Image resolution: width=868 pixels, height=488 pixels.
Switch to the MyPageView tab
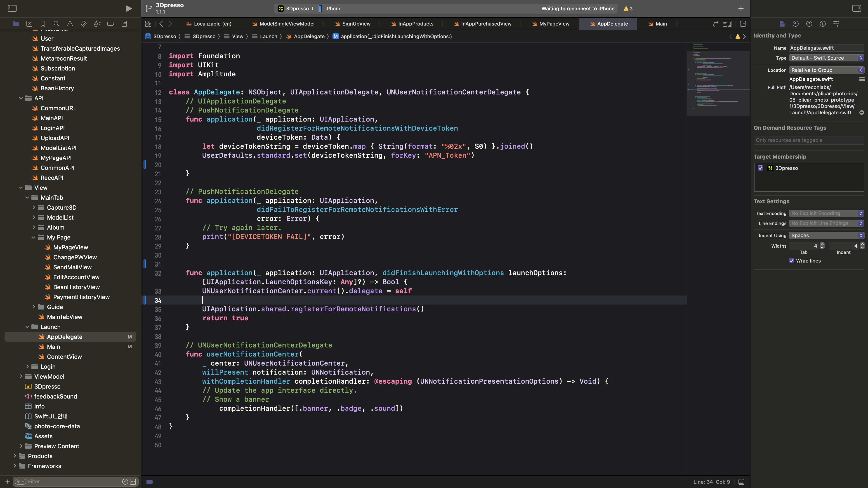tap(554, 23)
